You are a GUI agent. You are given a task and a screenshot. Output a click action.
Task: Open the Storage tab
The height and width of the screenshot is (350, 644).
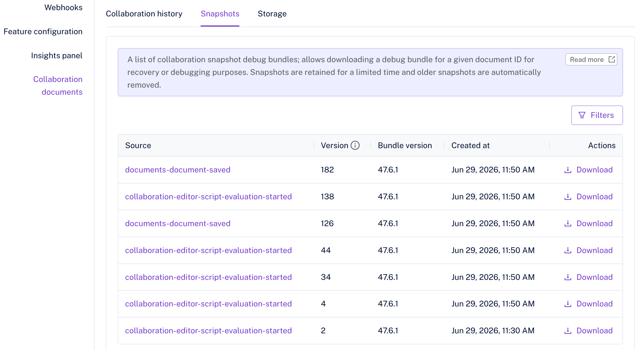pos(272,14)
